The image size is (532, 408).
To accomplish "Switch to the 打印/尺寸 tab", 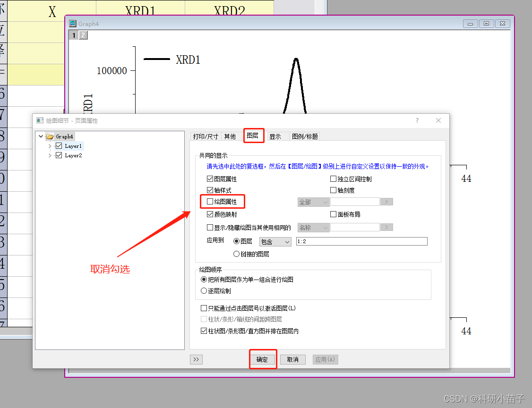I will [205, 136].
